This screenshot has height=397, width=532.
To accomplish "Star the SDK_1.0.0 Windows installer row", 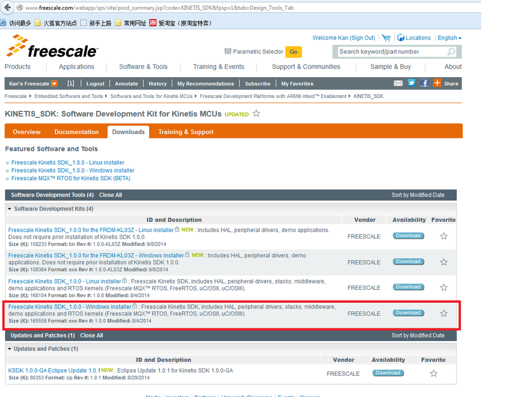I will (444, 313).
